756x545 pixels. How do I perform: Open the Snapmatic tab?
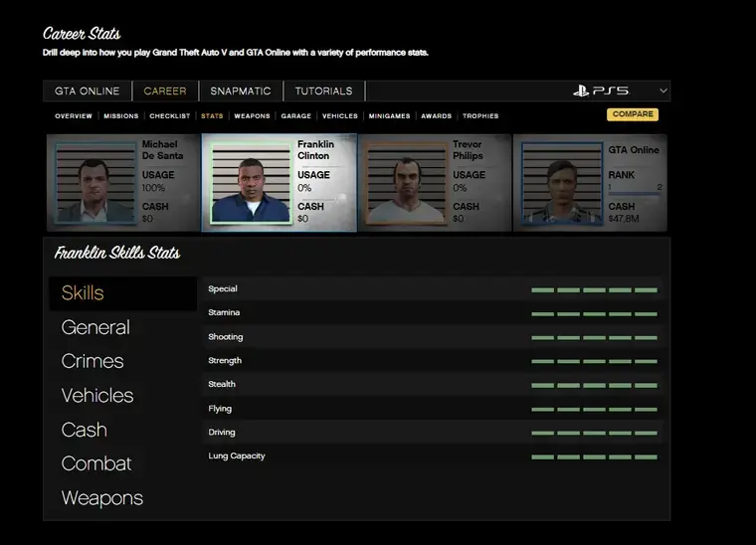(x=241, y=91)
